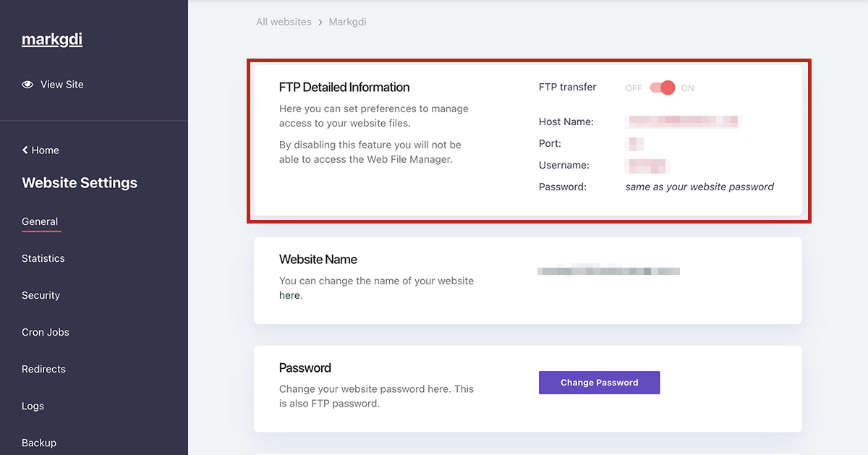Click the View Site link
This screenshot has width=868, height=455.
pos(61,85)
